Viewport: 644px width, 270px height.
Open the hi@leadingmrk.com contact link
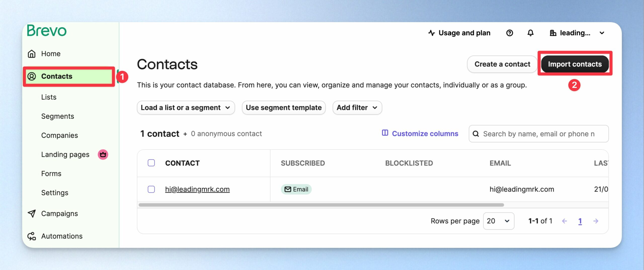[x=197, y=189]
